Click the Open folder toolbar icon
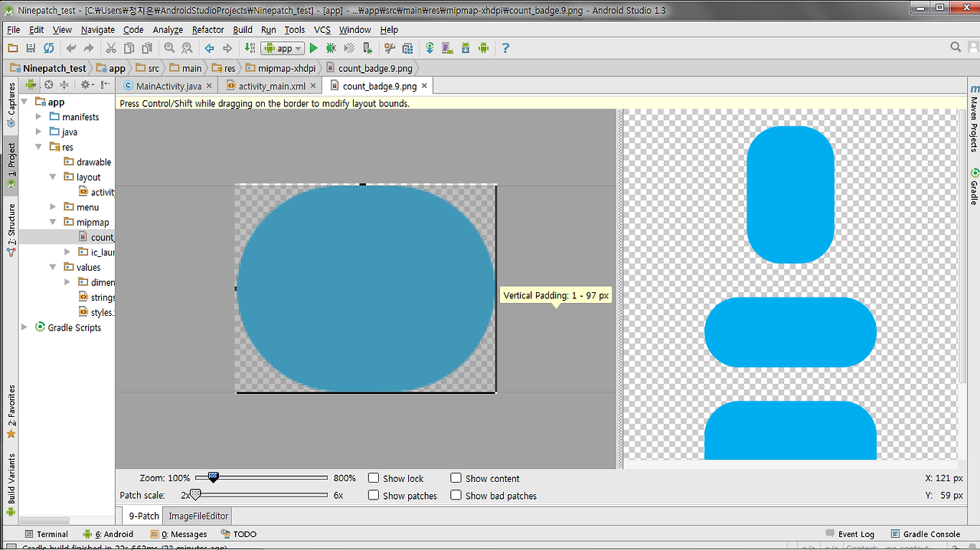The width and height of the screenshot is (980, 550). coord(13,48)
